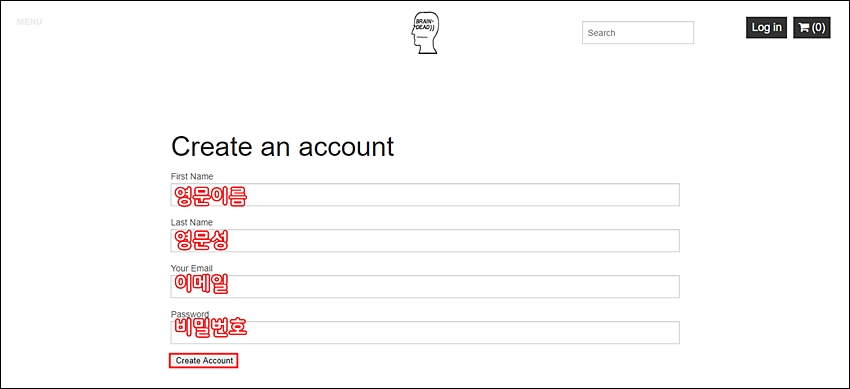Click the Create Account button
Screen dimensions: 850x389
click(204, 361)
